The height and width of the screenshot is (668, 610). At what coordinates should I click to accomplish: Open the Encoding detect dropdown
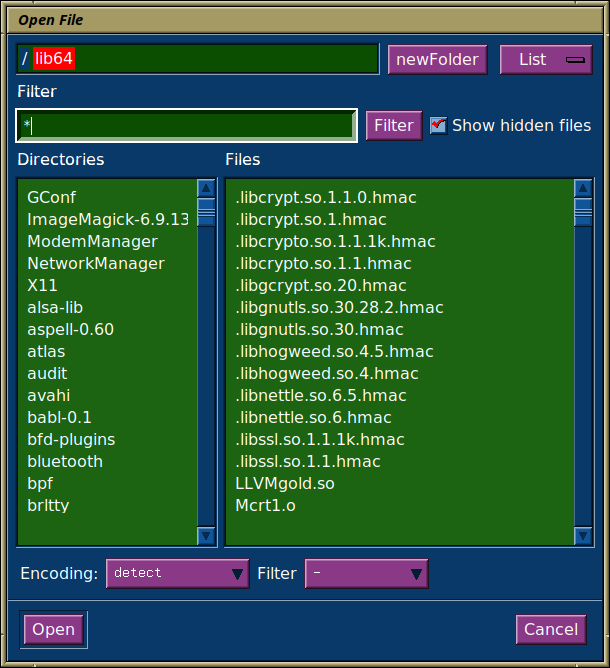point(178,573)
